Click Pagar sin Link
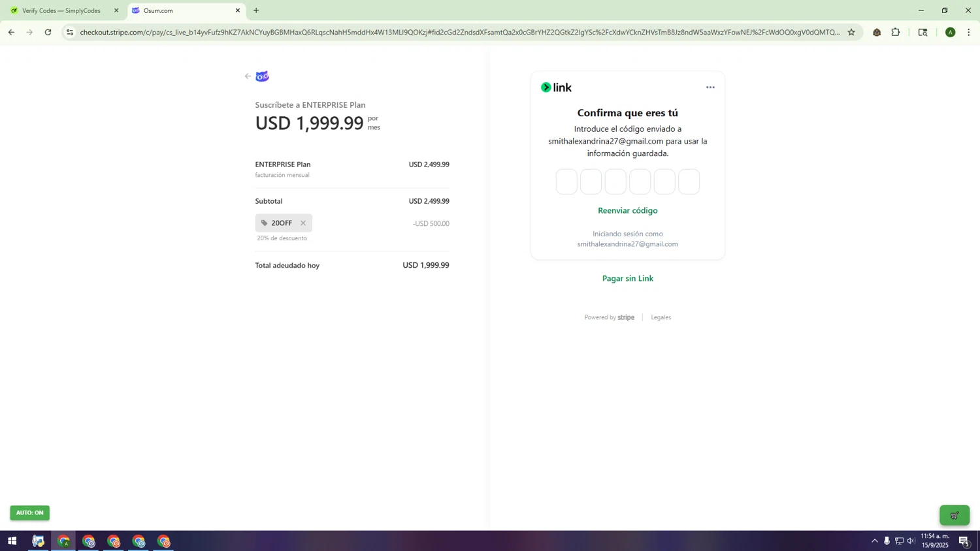Screen dimensions: 980x551 628,278
